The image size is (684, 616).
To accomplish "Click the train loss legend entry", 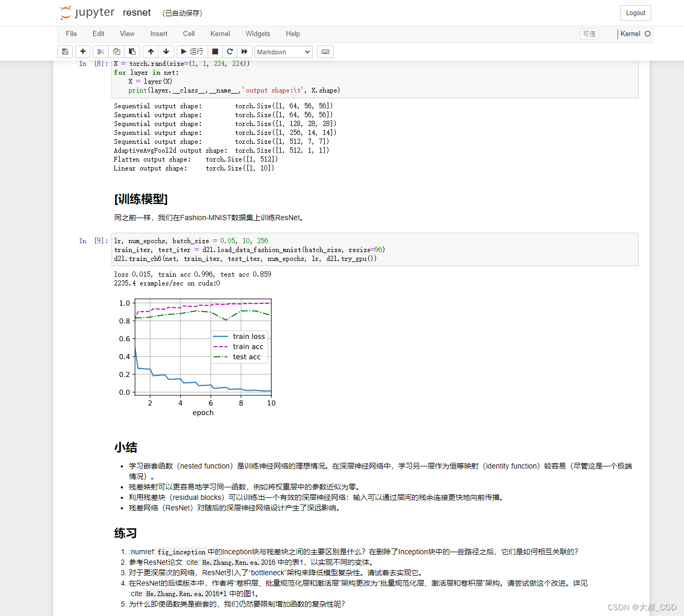I will pyautogui.click(x=240, y=336).
